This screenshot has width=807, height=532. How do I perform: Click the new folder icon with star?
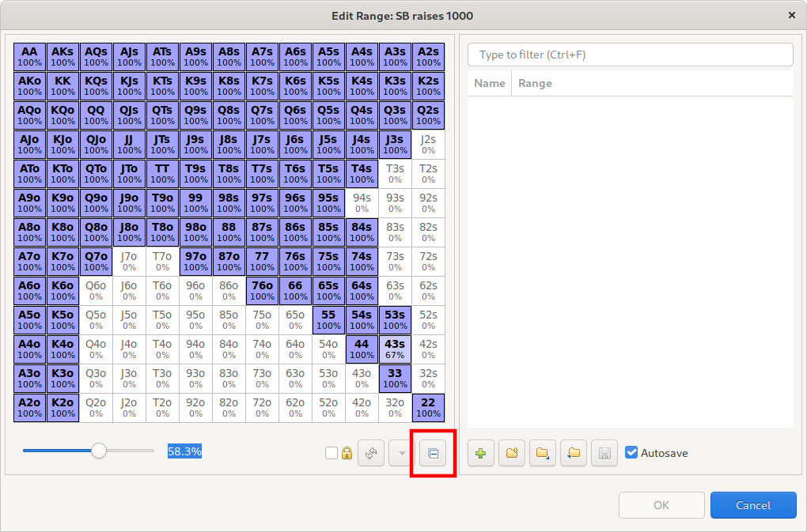point(512,453)
